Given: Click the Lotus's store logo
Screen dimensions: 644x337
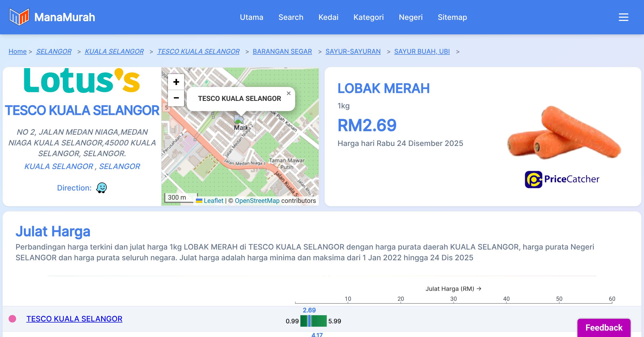Looking at the screenshot, I should (x=82, y=80).
